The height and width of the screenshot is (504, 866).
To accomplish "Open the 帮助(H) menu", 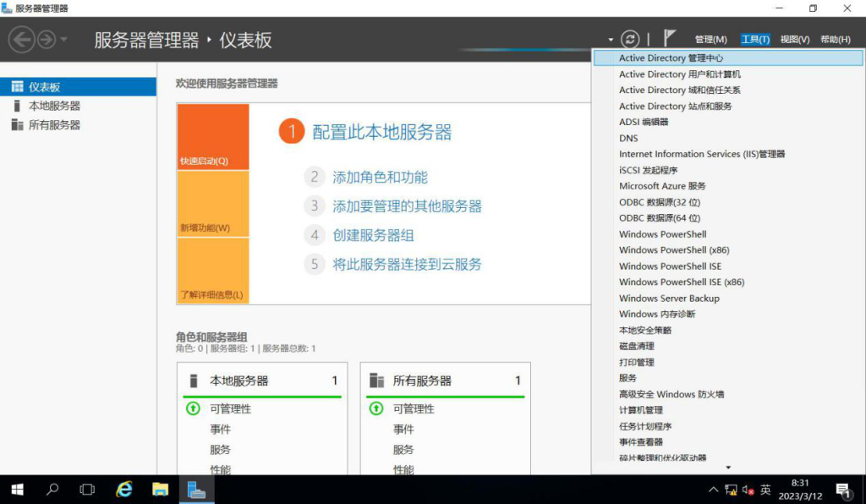I will (x=835, y=39).
